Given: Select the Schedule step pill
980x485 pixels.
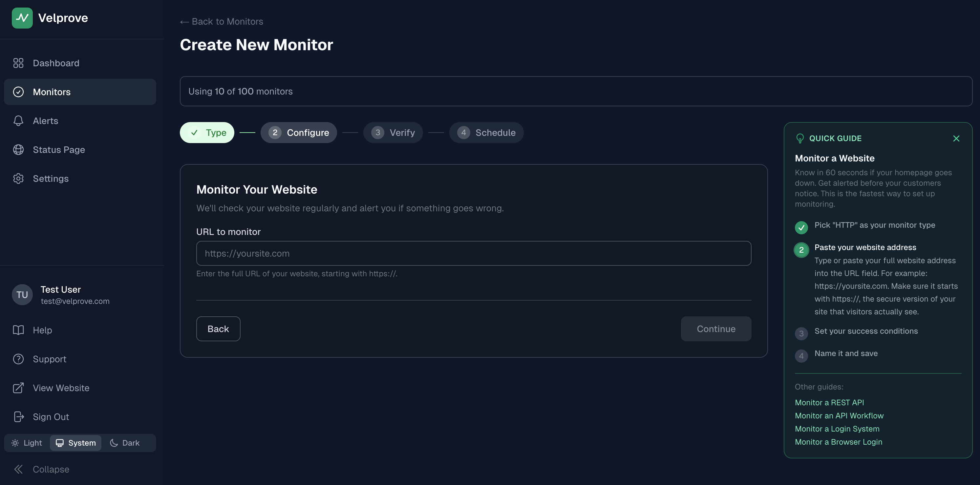Looking at the screenshot, I should [x=486, y=133].
